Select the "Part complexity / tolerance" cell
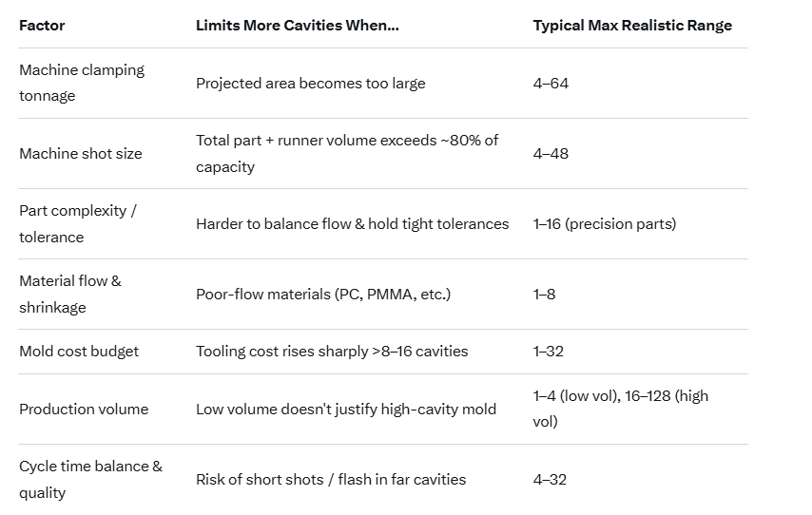 click(78, 223)
